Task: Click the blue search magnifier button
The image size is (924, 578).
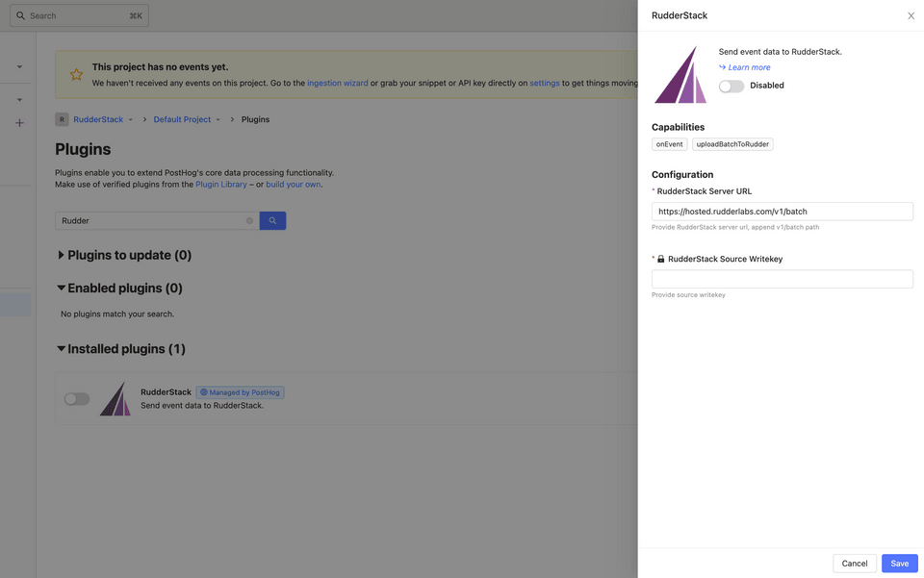Action: coord(272,220)
